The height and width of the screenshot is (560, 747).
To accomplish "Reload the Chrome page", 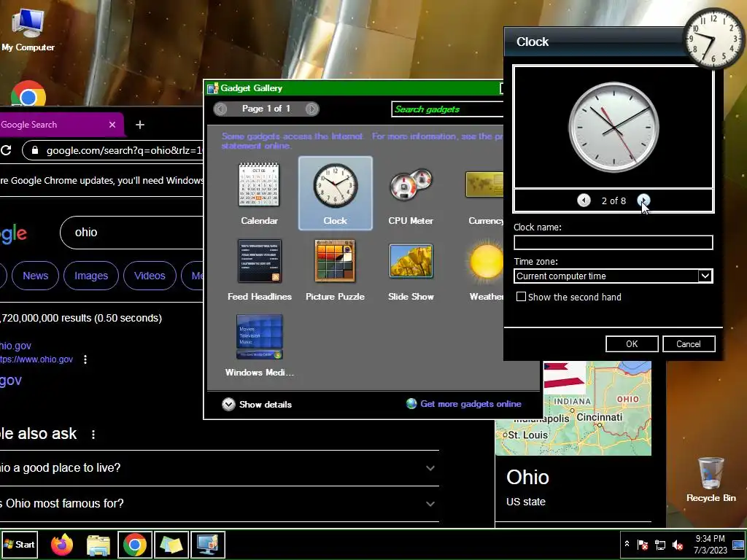I will (6, 150).
